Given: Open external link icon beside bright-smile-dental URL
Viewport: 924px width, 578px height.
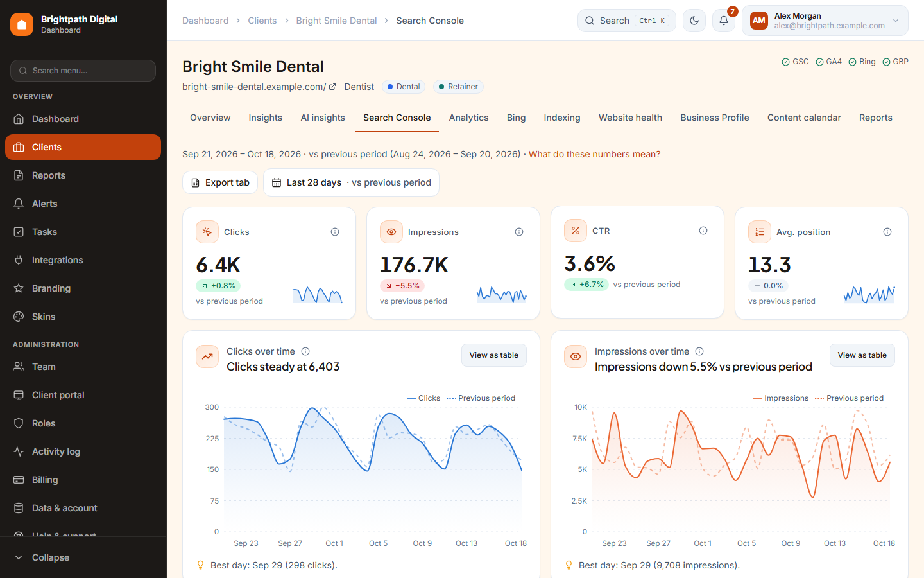Looking at the screenshot, I should pyautogui.click(x=332, y=87).
